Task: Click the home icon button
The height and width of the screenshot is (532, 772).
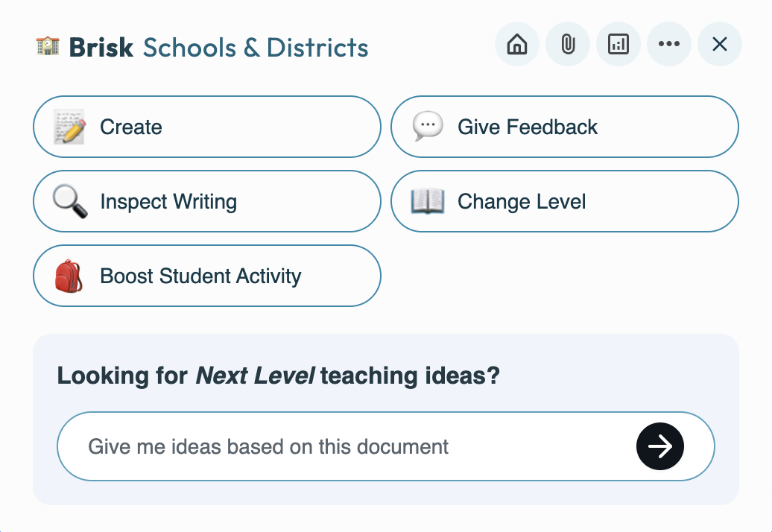Action: pyautogui.click(x=517, y=45)
